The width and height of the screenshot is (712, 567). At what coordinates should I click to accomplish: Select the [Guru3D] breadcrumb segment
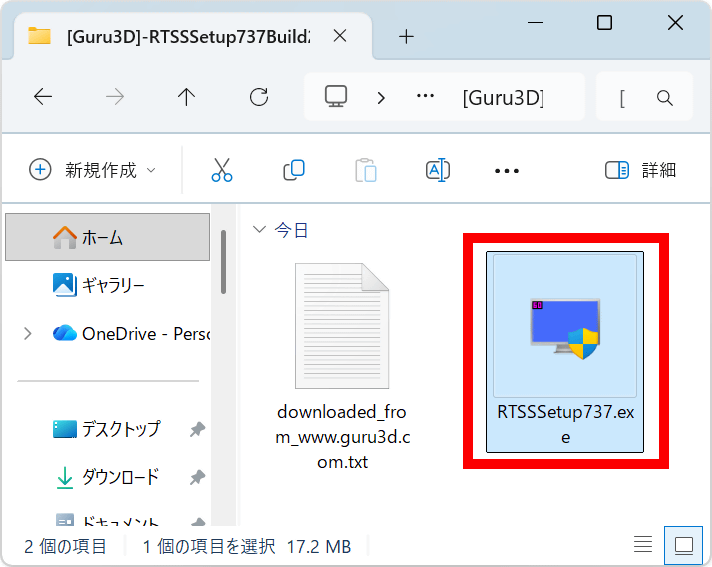tap(503, 97)
